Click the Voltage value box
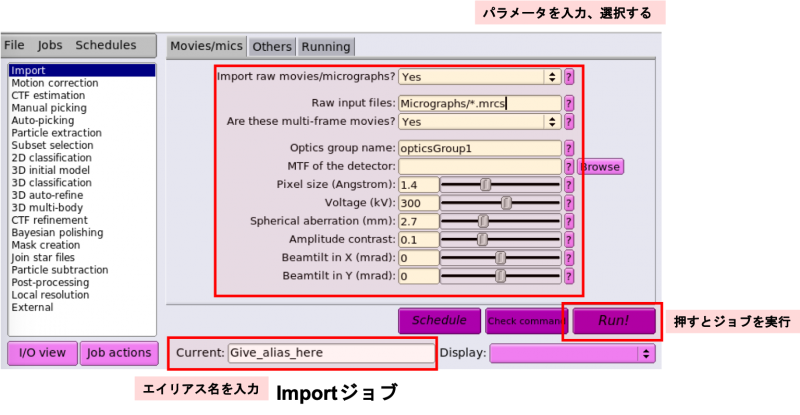 (418, 203)
